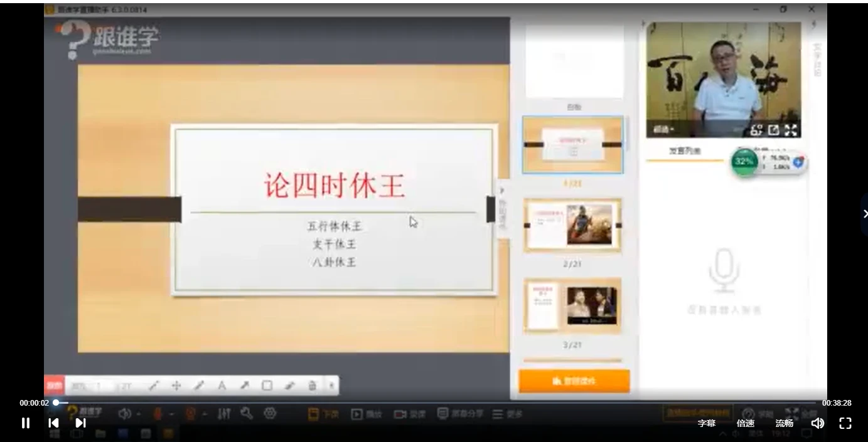The width and height of the screenshot is (868, 442).
Task: Select the text annotation tool A
Action: [x=222, y=386]
